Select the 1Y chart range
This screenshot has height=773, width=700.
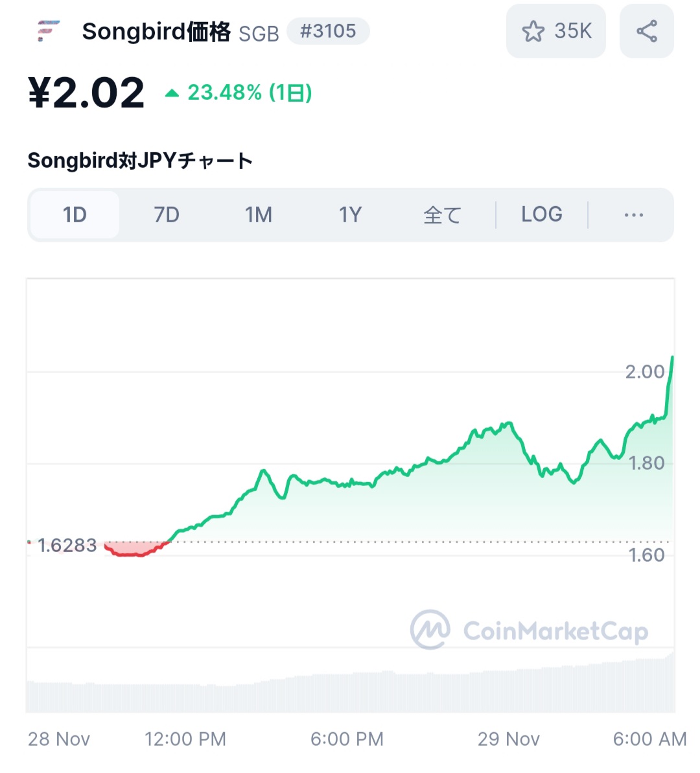[x=350, y=215]
